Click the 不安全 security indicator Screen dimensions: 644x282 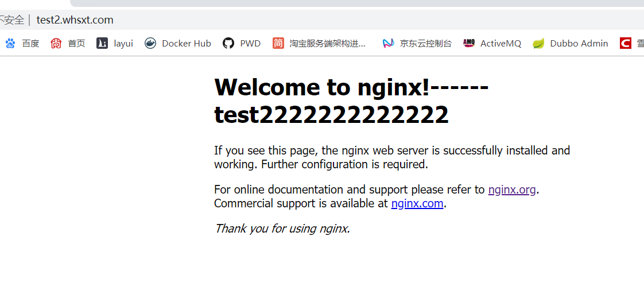(x=11, y=20)
